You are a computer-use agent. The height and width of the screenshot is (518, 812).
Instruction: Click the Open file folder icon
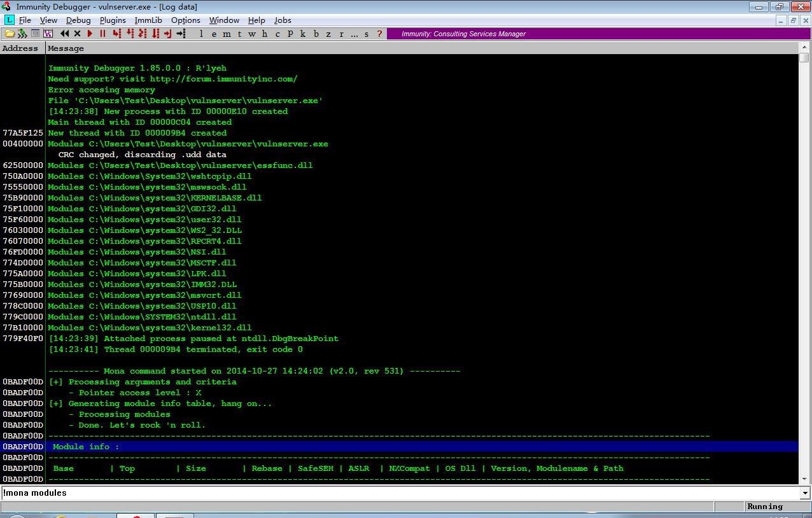click(x=10, y=34)
